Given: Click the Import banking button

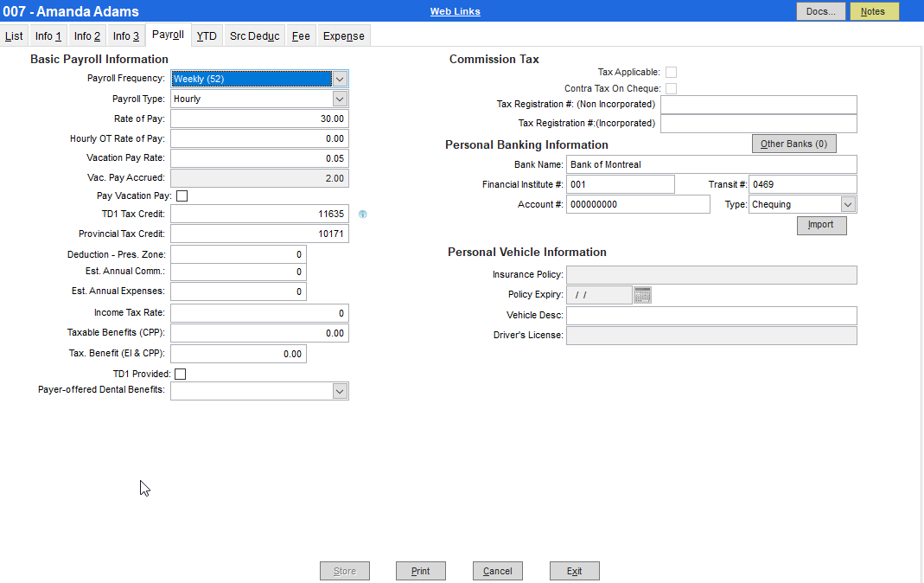Looking at the screenshot, I should click(821, 225).
